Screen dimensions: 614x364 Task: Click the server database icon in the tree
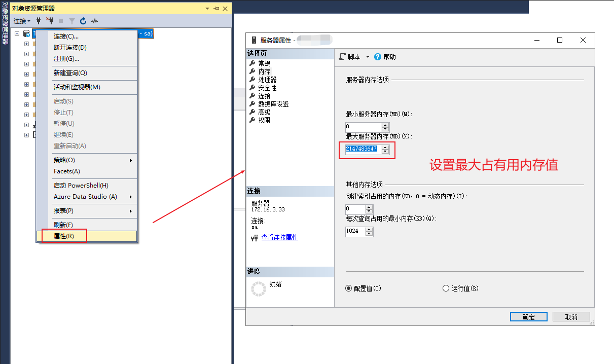(x=26, y=33)
